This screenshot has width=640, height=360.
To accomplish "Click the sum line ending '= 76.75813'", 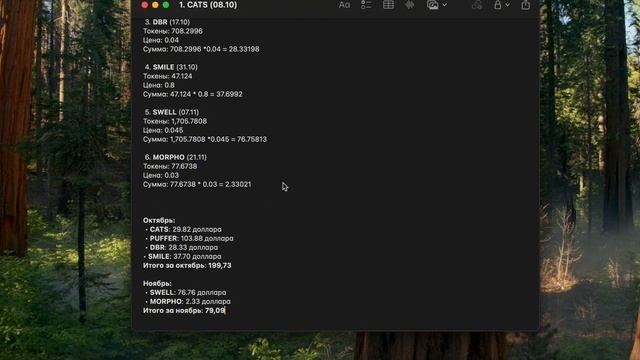I will point(205,139).
